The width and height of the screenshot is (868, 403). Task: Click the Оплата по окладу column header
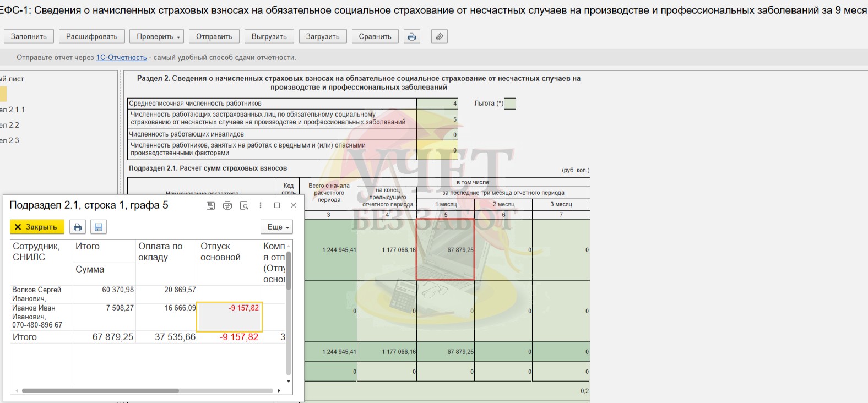click(x=166, y=262)
